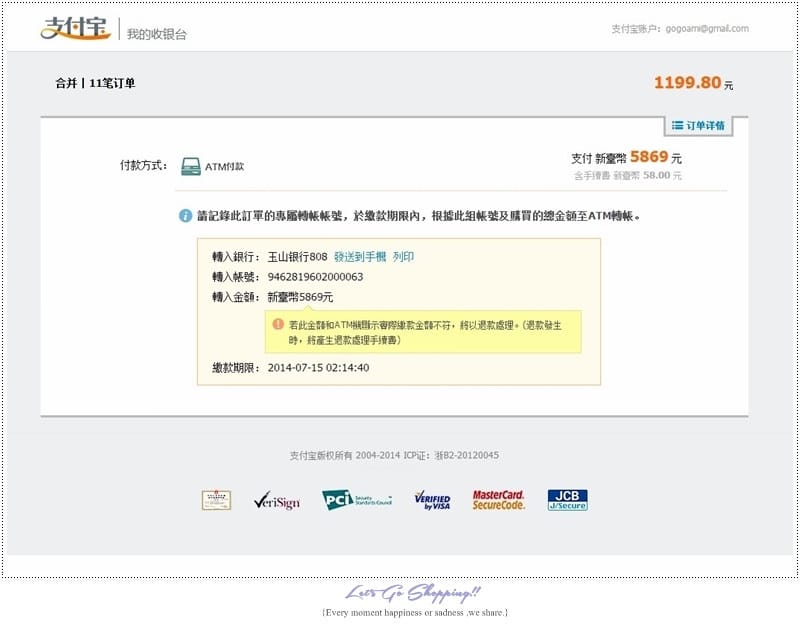Click the certificate badge icon in footer
The width and height of the screenshot is (800, 630).
[x=216, y=500]
